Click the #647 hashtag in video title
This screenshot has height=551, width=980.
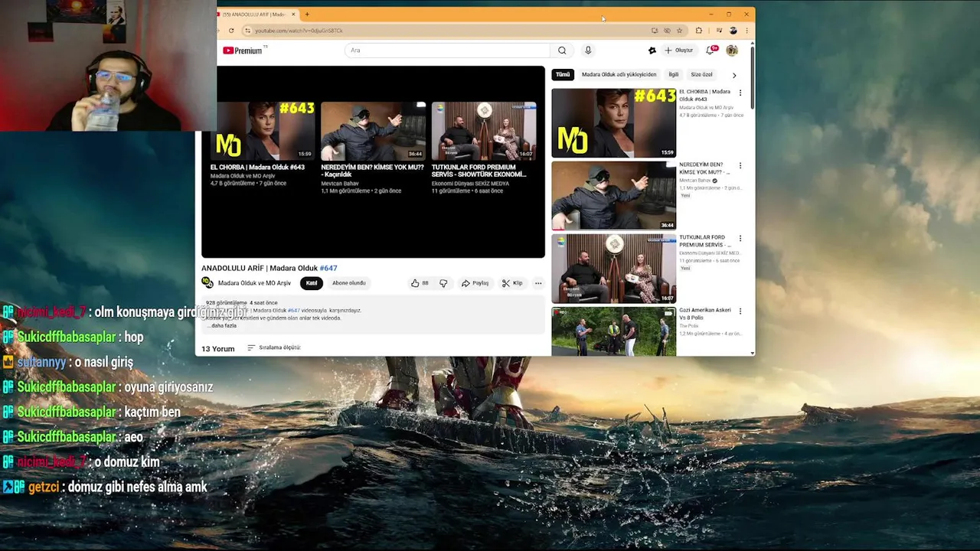(x=328, y=268)
